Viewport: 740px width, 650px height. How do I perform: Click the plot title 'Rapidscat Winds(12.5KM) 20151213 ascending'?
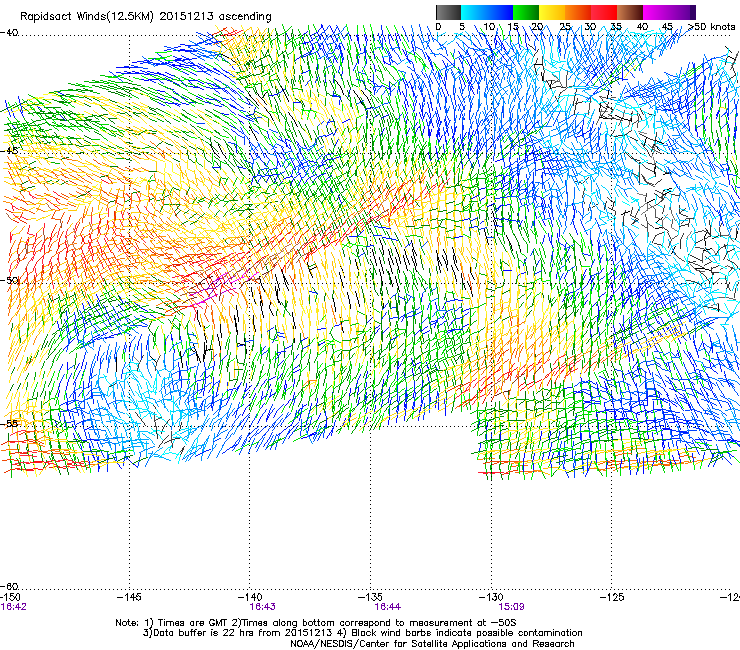coord(146,17)
